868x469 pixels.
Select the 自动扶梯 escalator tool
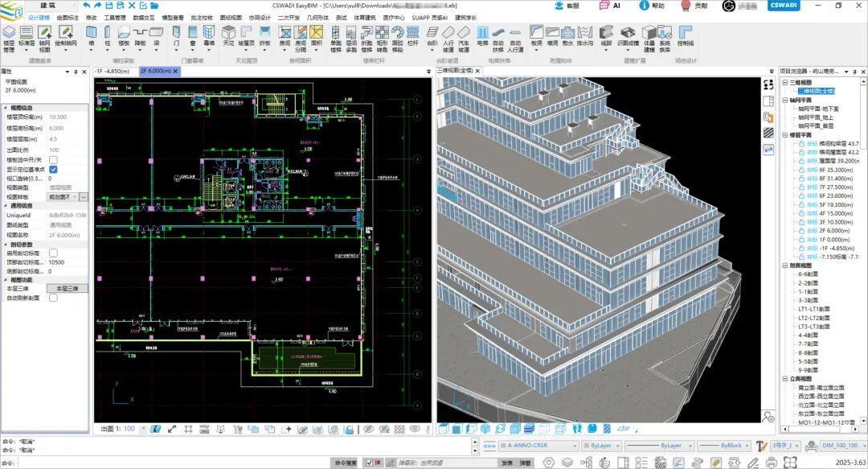(498, 39)
